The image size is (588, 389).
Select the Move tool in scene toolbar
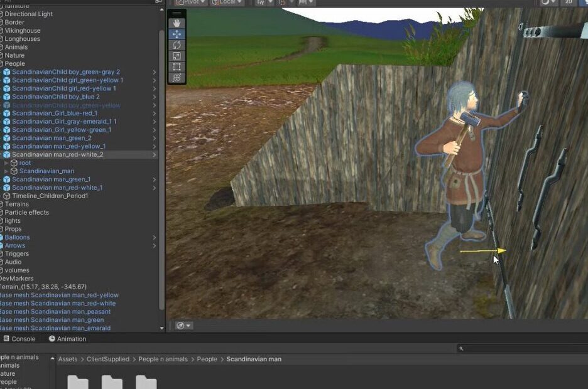click(x=177, y=34)
